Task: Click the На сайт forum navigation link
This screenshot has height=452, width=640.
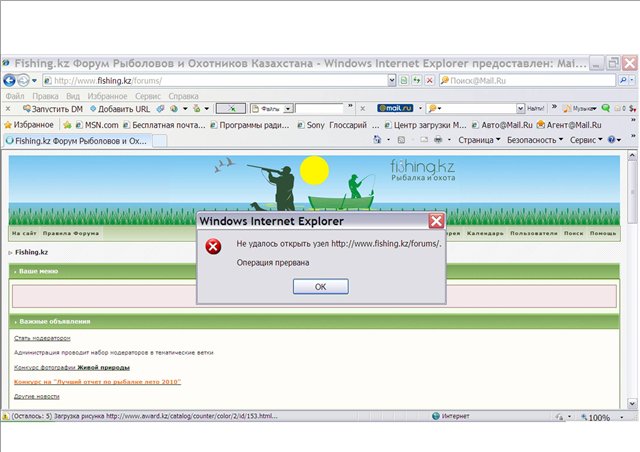Action: coord(24,233)
